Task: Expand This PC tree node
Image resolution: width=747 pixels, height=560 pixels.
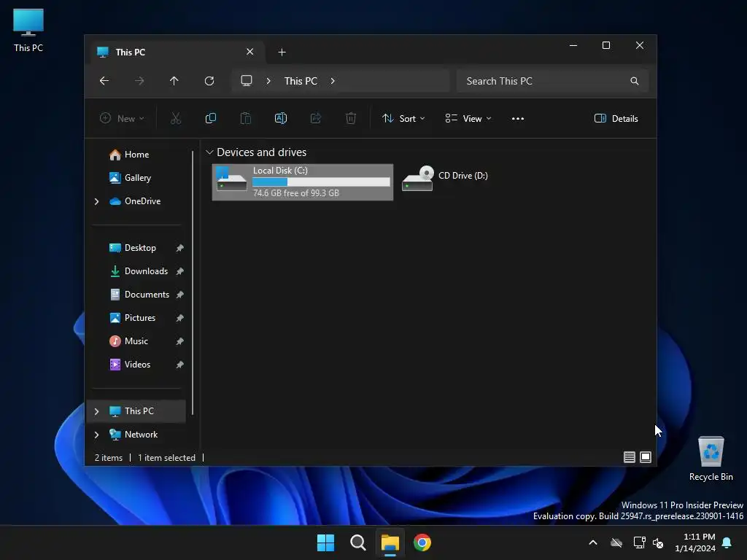Action: pyautogui.click(x=97, y=411)
